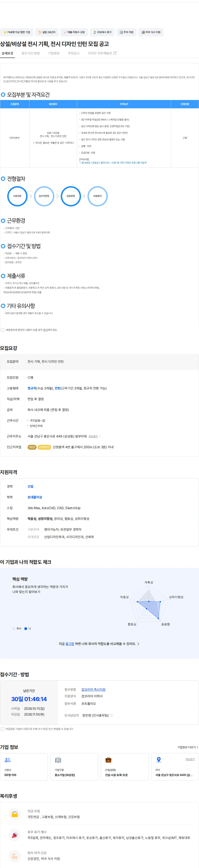Click the 로그인 link in fit check
Image resolution: width=199 pixels, height=868 pixels.
(x=70, y=644)
